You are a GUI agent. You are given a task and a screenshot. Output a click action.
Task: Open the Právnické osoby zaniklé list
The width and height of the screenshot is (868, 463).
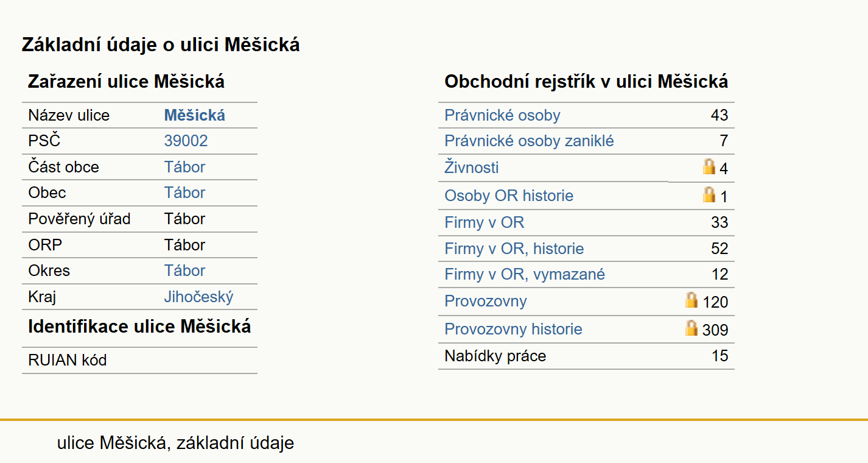[x=529, y=141]
